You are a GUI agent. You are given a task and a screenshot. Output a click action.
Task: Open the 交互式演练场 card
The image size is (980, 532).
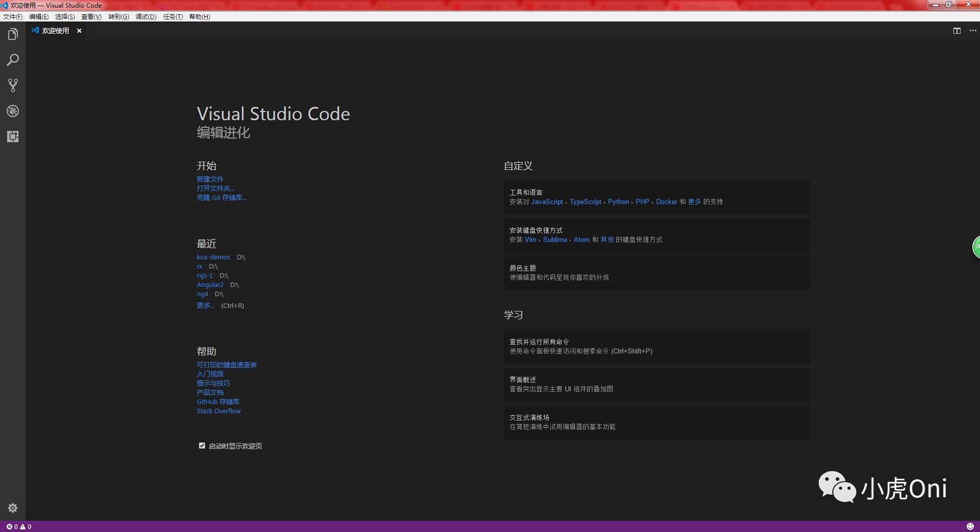point(657,423)
